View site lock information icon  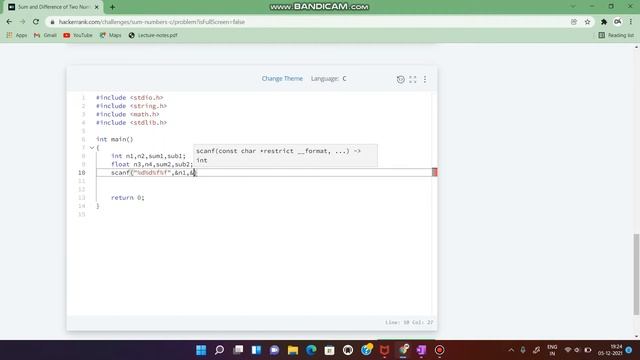click(52, 22)
